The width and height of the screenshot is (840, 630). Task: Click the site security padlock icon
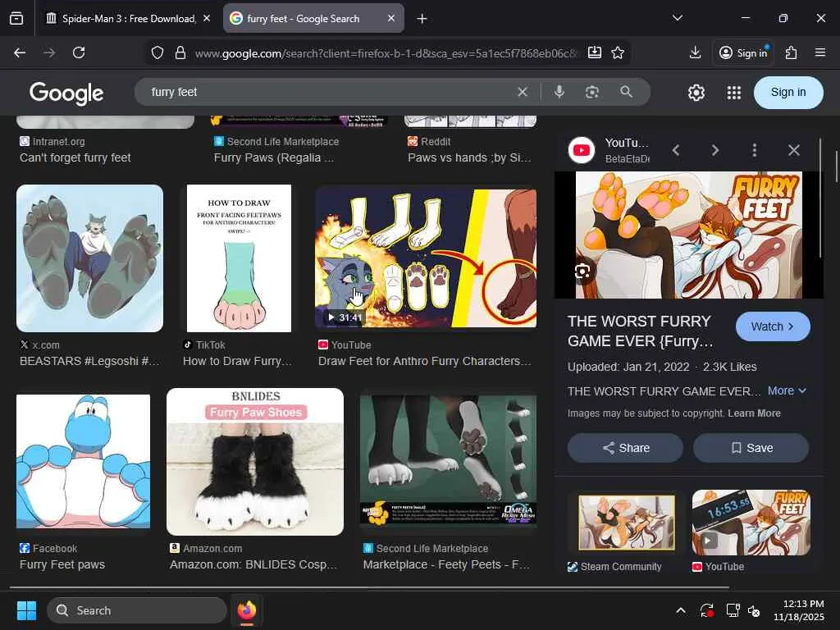[x=180, y=52]
